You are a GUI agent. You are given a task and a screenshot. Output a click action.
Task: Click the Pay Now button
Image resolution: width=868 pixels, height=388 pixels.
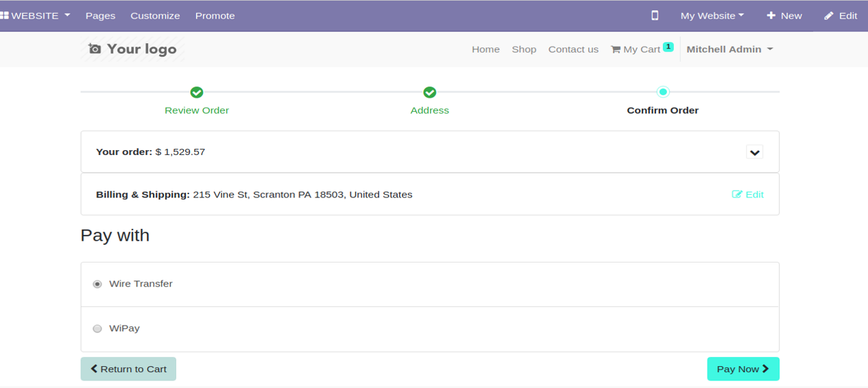[x=743, y=369]
